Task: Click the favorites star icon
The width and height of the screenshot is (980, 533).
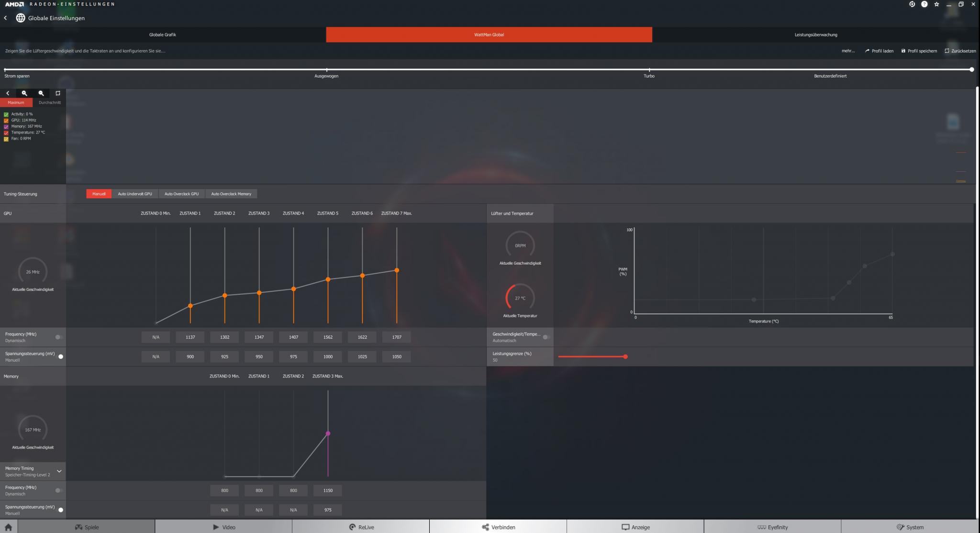Action: [x=936, y=4]
